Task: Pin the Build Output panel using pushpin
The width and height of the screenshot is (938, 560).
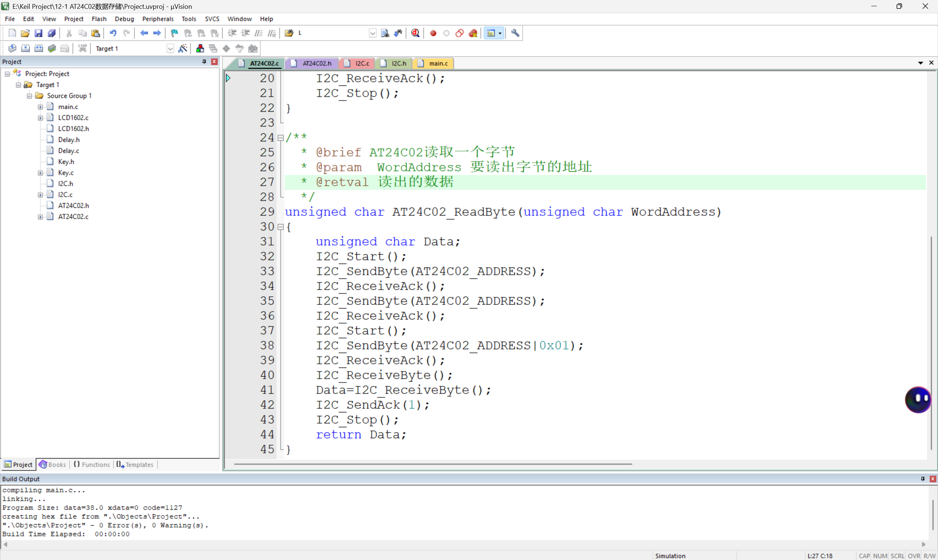Action: tap(923, 479)
